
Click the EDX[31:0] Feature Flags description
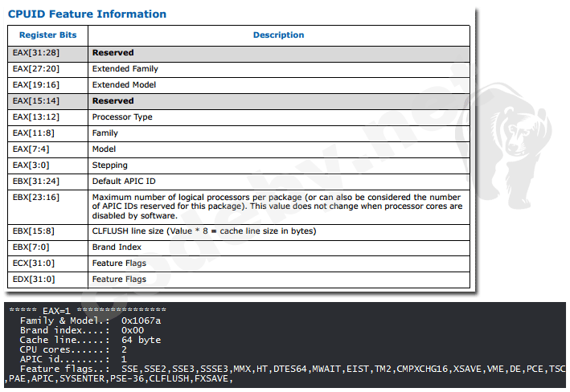(x=119, y=280)
